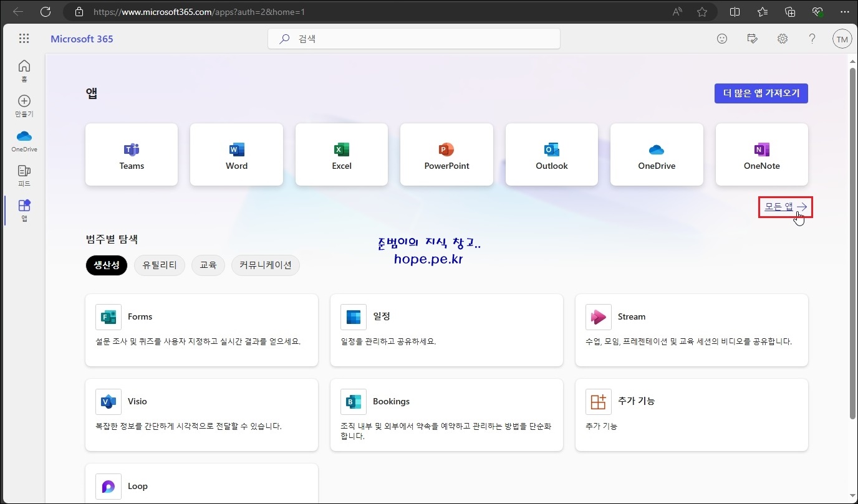858x504 pixels.
Task: Click the browser address bar URL
Action: (199, 12)
